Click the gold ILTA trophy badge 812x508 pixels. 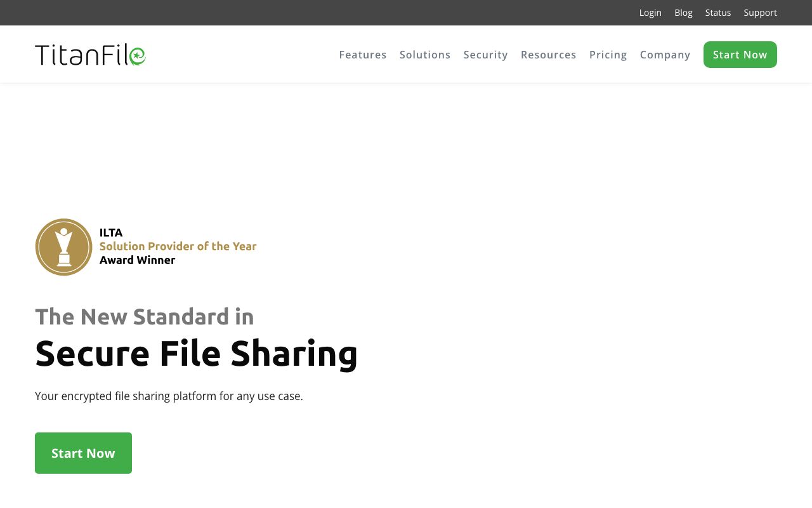tap(63, 247)
